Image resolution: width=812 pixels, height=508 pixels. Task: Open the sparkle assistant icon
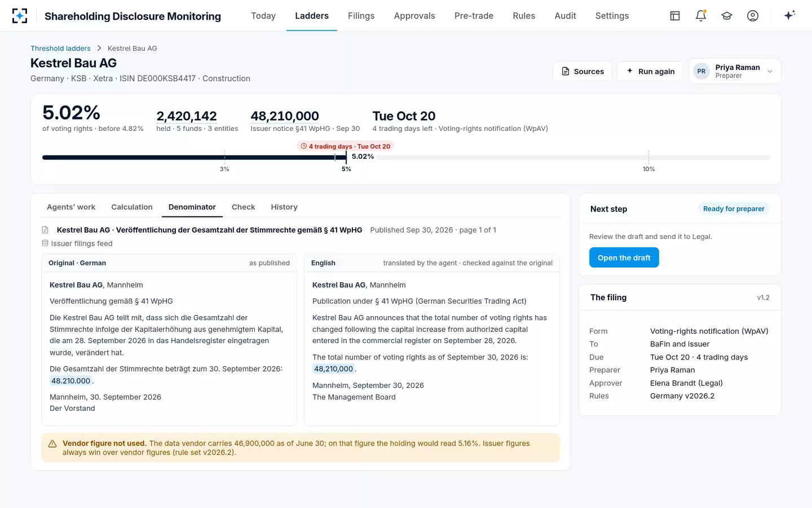coord(789,15)
